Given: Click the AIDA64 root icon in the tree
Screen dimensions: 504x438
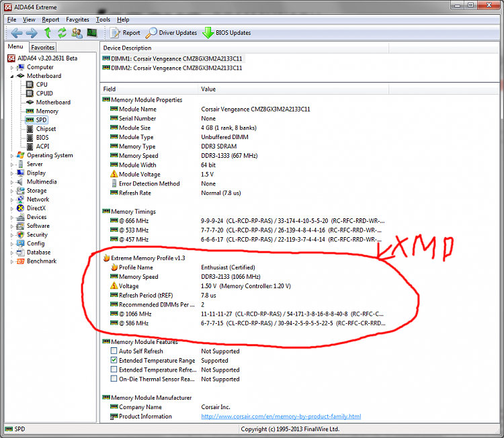Looking at the screenshot, I should [11, 58].
